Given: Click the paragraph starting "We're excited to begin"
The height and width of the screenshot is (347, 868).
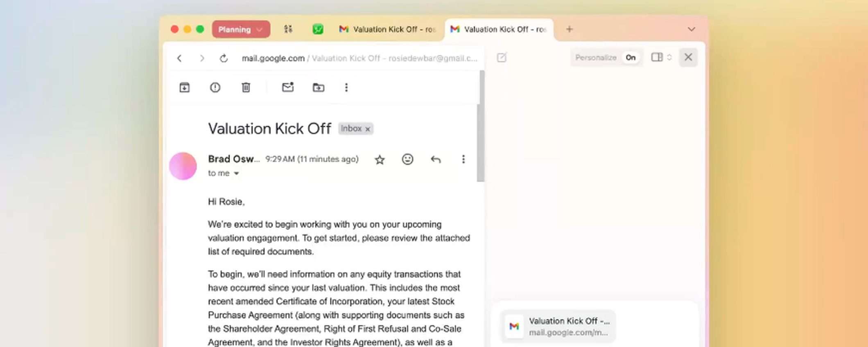Looking at the screenshot, I should pos(339,238).
